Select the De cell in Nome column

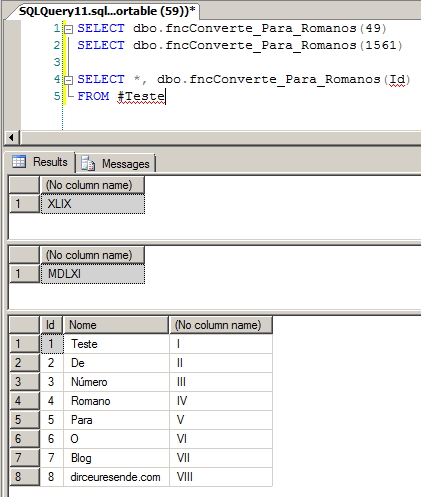116,363
